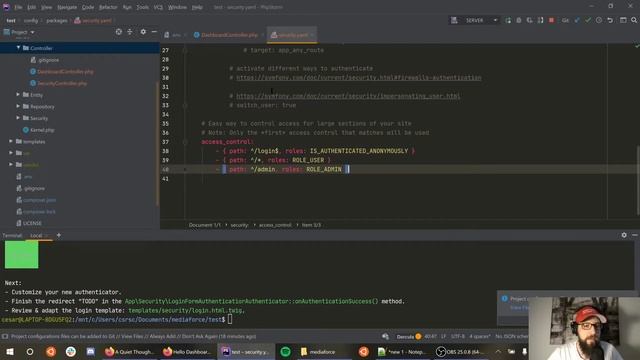Image resolution: width=640 pixels, height=360 pixels.
Task: Open Discord from the taskbar
Action: click(x=91, y=351)
